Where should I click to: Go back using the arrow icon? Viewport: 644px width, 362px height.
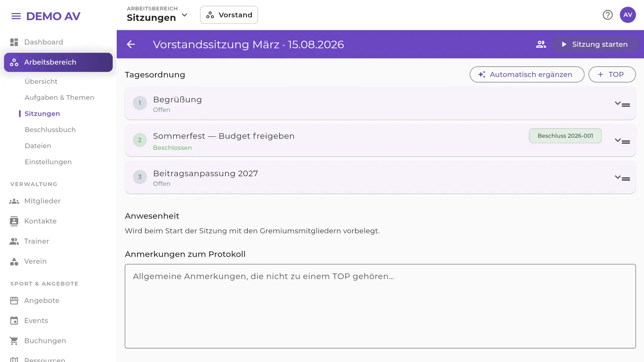click(x=131, y=44)
